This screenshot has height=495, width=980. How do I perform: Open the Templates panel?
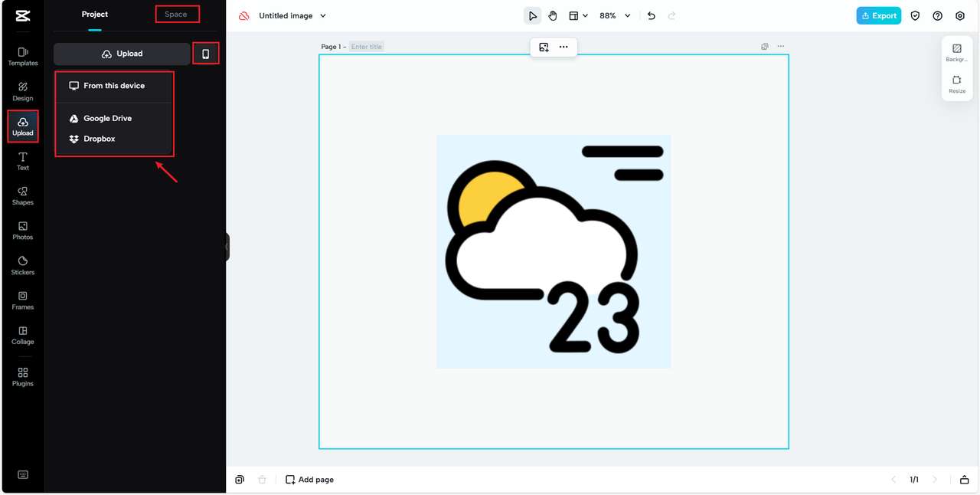tap(23, 57)
